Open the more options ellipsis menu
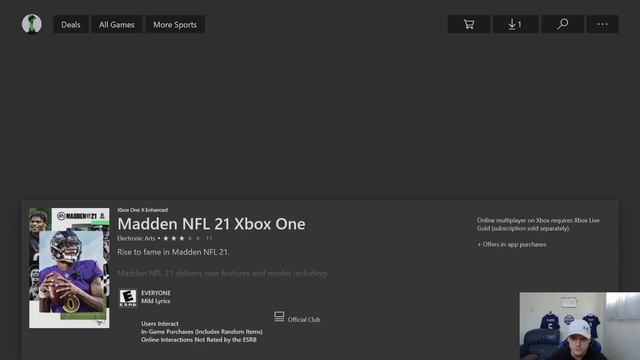Image resolution: width=640 pixels, height=360 pixels. (x=602, y=24)
